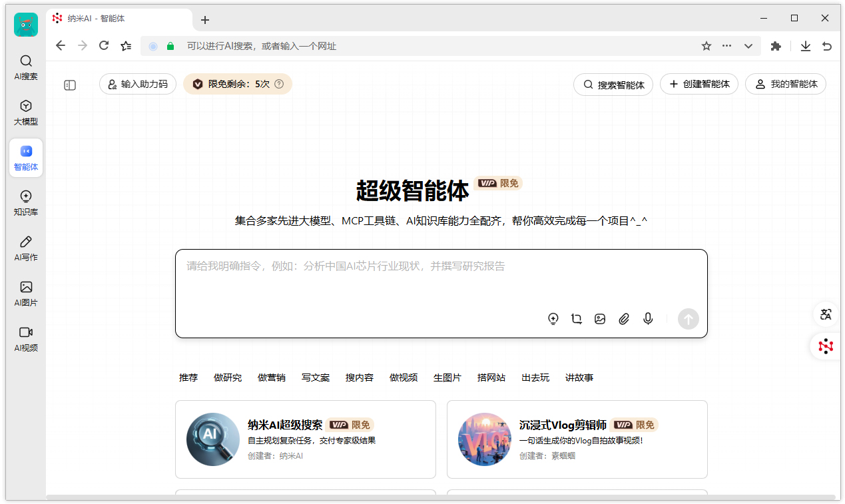Click the 创建智能体 button
This screenshot has width=845, height=504.
point(699,84)
